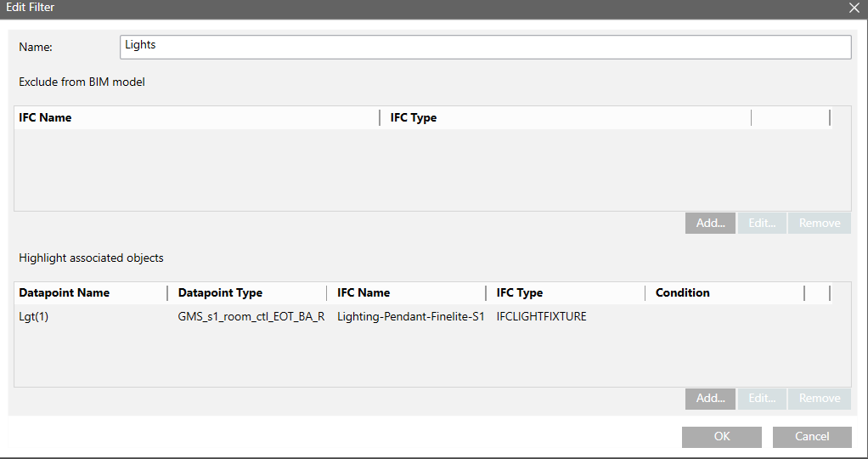Sort by Datapoint Type column header
868x459 pixels.
[x=221, y=292]
